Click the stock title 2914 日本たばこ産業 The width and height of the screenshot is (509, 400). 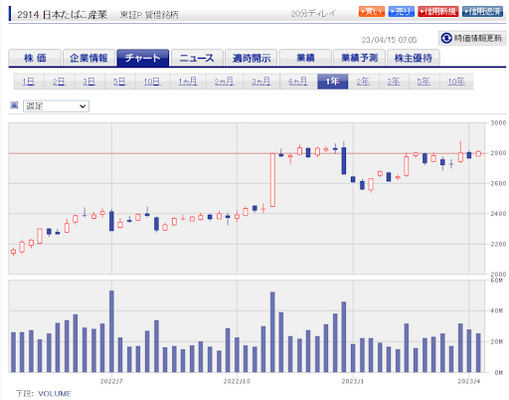coord(62,15)
